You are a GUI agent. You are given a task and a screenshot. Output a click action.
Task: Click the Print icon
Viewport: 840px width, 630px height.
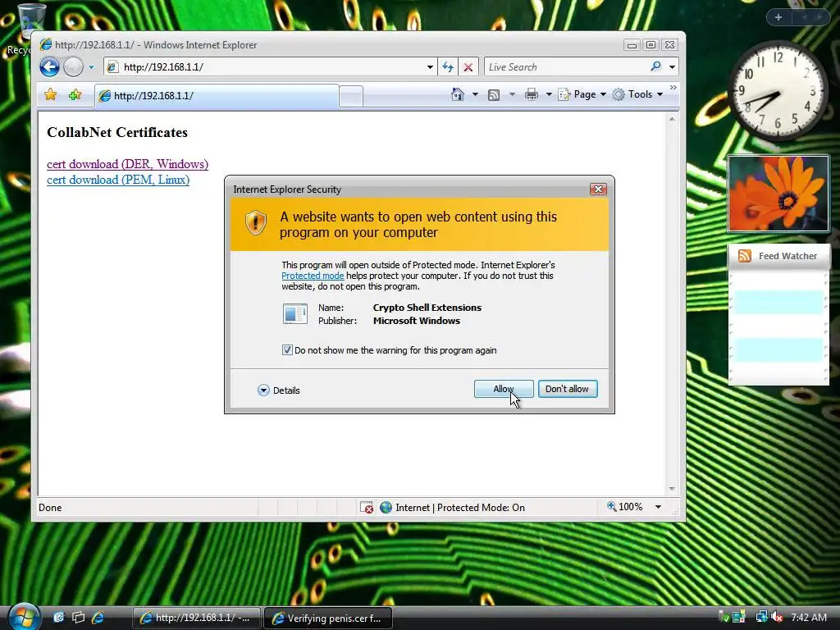(x=532, y=94)
